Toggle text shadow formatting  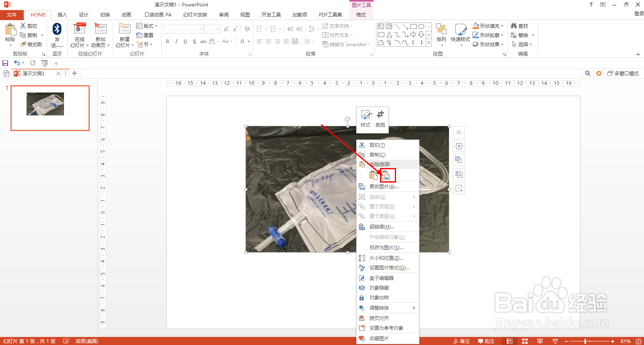coord(194,41)
